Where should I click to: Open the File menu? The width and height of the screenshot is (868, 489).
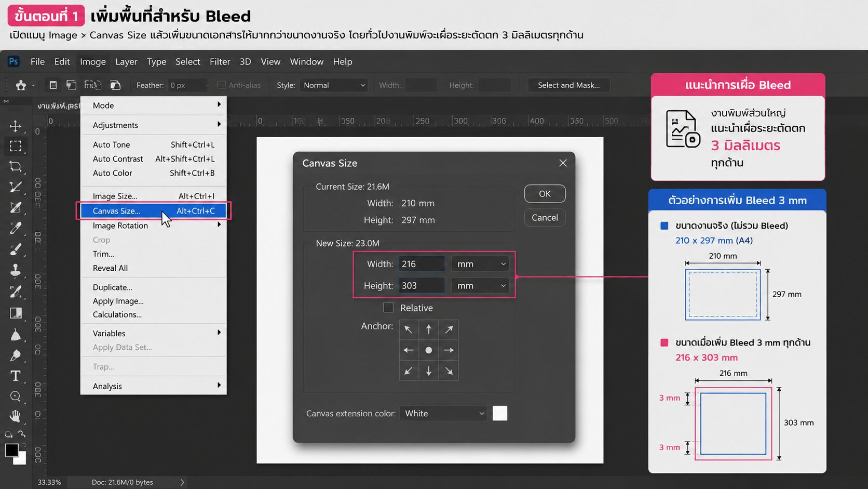(x=37, y=61)
